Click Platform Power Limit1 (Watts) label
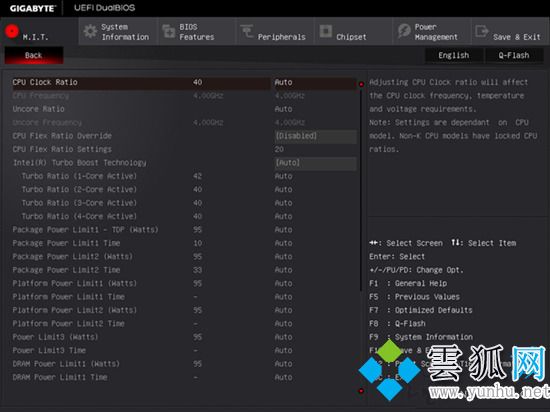This screenshot has width=550, height=412. [x=75, y=284]
